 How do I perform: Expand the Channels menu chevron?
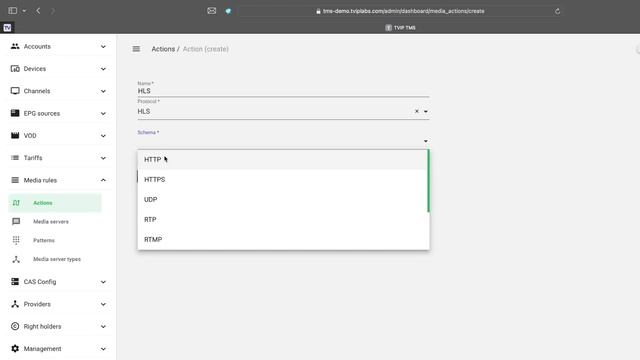(x=103, y=91)
